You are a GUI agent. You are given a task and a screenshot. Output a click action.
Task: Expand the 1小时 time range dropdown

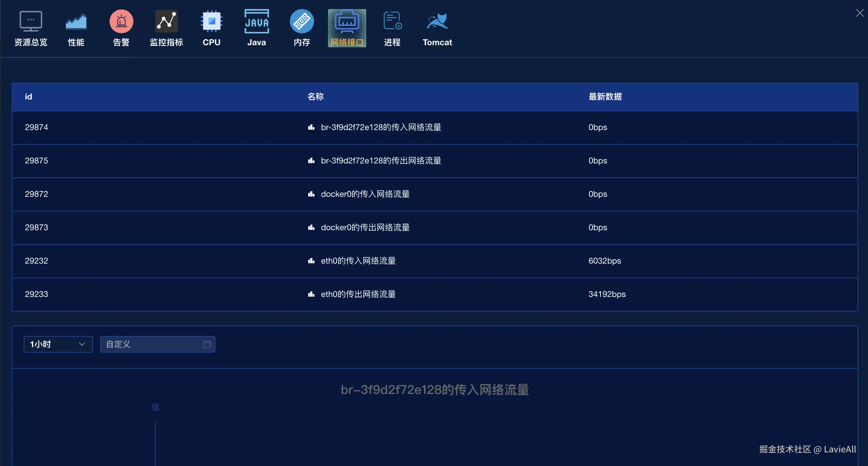pyautogui.click(x=58, y=344)
